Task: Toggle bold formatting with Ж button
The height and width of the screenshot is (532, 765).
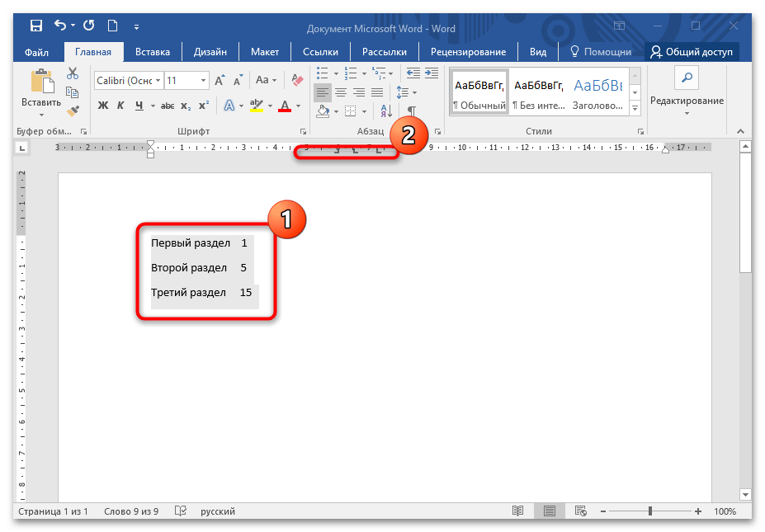Action: click(x=103, y=106)
